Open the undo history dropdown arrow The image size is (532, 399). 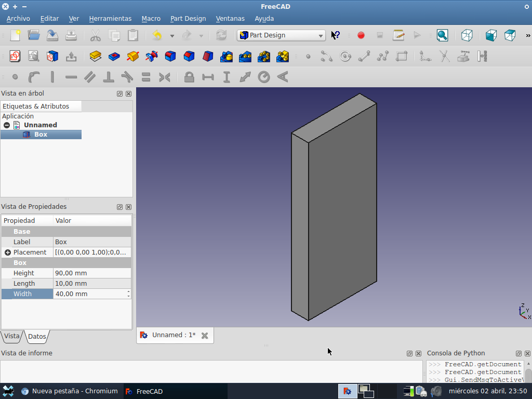[x=172, y=36]
